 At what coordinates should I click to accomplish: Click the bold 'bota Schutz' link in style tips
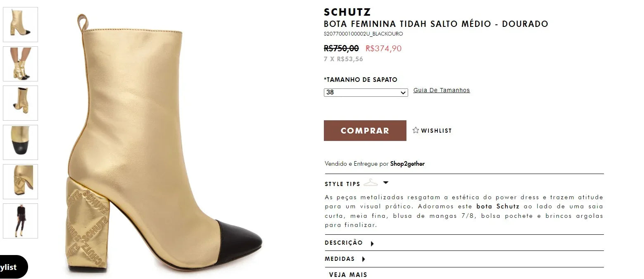[497, 206]
